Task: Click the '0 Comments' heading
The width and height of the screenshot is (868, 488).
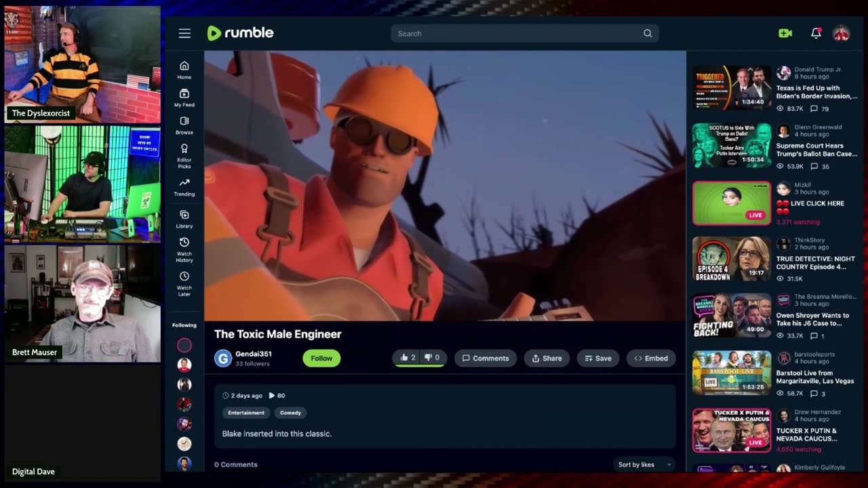Action: [x=236, y=464]
